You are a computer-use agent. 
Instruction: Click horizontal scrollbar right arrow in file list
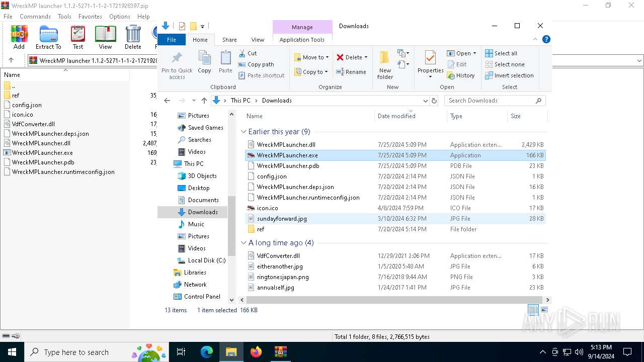click(547, 300)
